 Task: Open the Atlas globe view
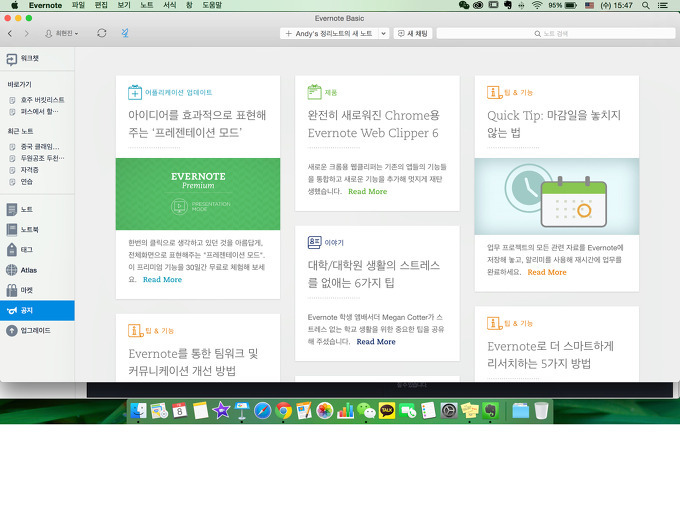pyautogui.click(x=21, y=270)
